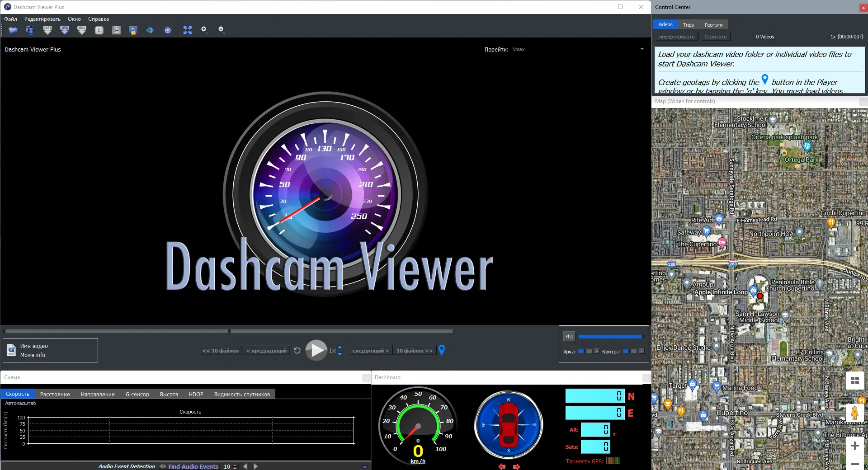The image size is (868, 470).
Task: Open video folder with the folder icon
Action: (13, 30)
